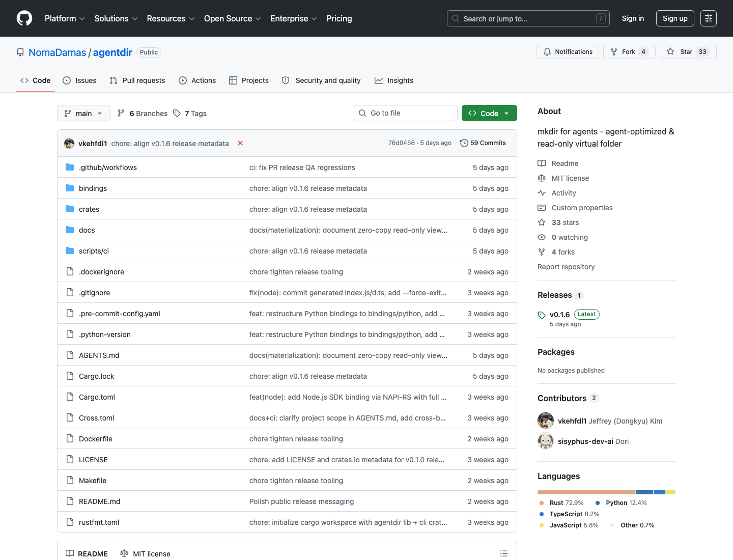The width and height of the screenshot is (733, 560).
Task: Click the Python segment of languages bar
Action: pyautogui.click(x=645, y=492)
